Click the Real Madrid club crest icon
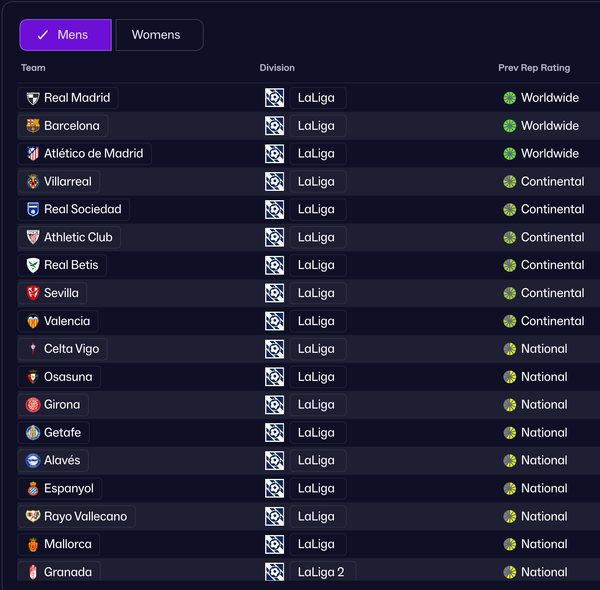The image size is (600, 590). [33, 98]
